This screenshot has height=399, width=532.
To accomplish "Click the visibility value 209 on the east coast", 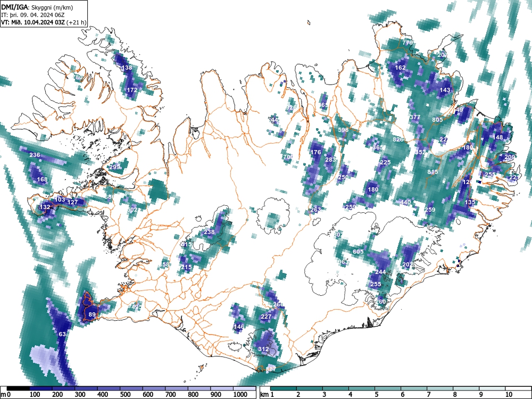I will [x=510, y=157].
